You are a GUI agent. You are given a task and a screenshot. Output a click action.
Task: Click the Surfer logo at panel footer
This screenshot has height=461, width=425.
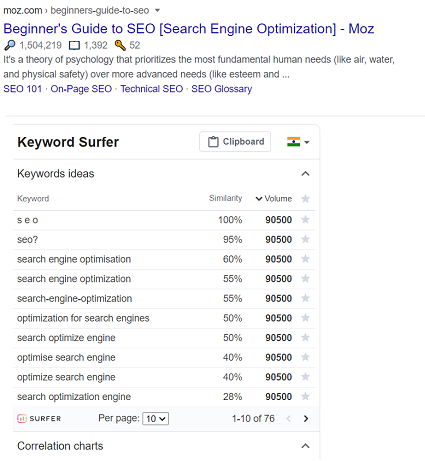point(39,418)
